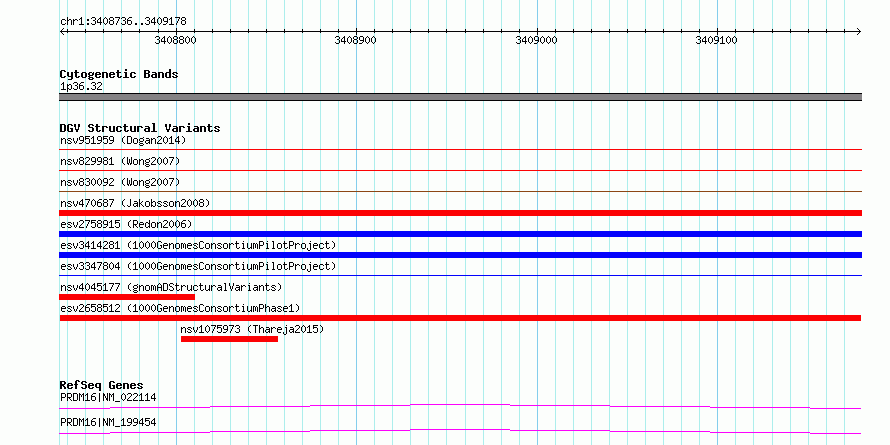Click the chr1:3408736..3409178 region label

pyautogui.click(x=123, y=22)
